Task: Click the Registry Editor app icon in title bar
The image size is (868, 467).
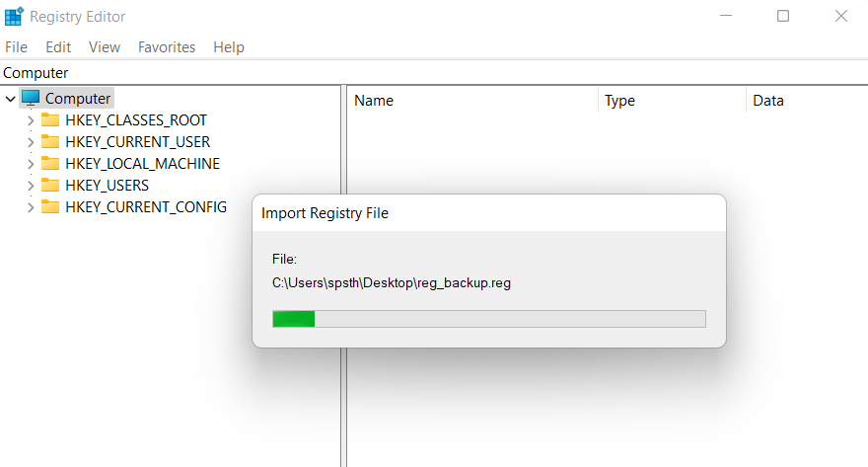Action: (14, 16)
